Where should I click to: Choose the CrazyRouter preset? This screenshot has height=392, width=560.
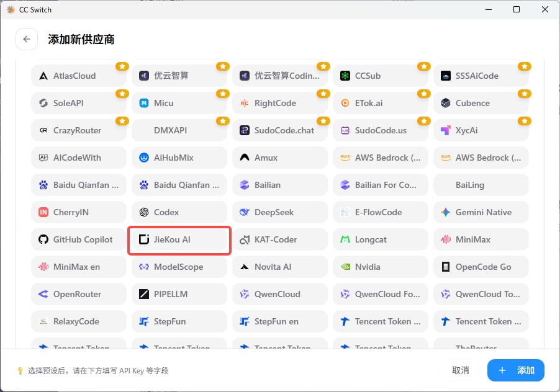pyautogui.click(x=79, y=130)
